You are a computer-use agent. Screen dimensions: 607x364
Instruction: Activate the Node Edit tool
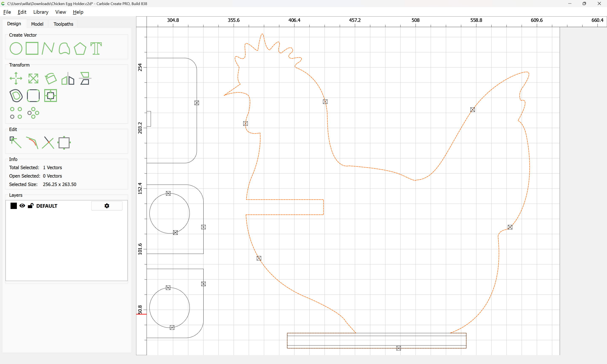[15, 143]
